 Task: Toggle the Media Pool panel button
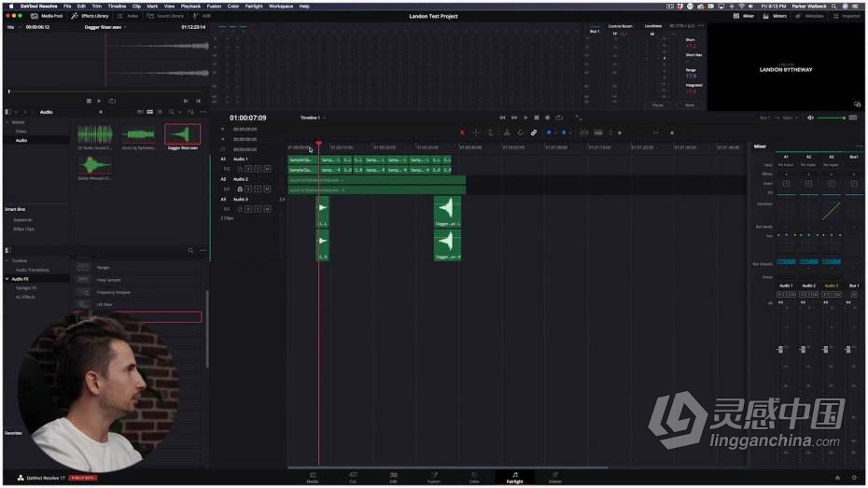[47, 16]
